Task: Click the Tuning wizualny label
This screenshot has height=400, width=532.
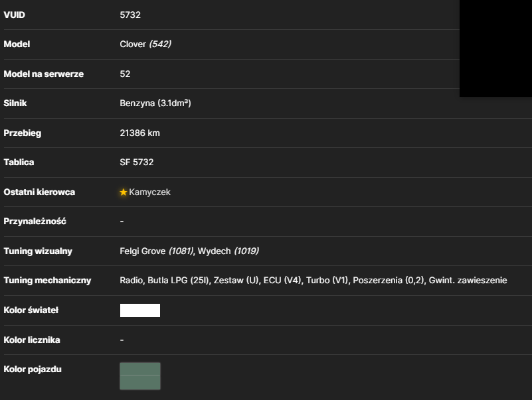Action: (38, 251)
